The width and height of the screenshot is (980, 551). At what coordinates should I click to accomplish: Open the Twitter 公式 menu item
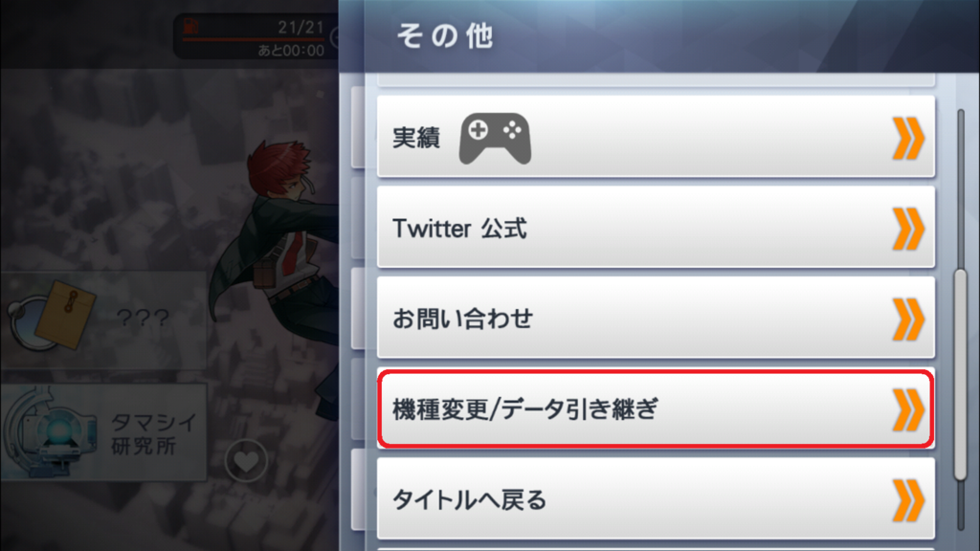coord(656,227)
